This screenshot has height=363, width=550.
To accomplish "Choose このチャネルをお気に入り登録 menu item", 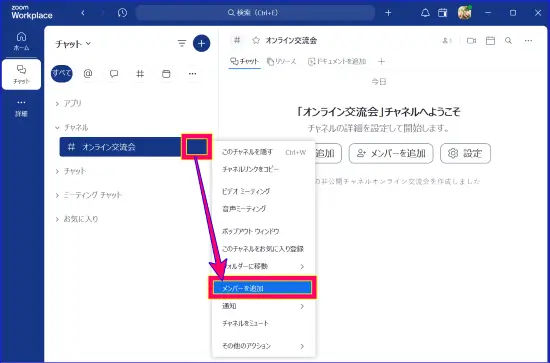I will coord(264,249).
